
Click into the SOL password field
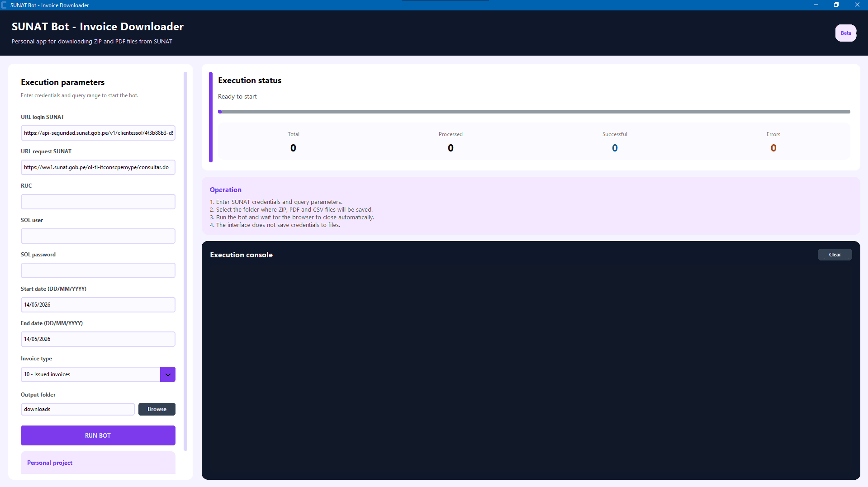(98, 270)
